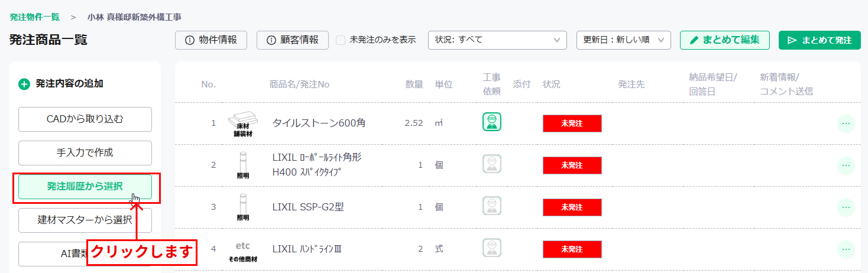Click the product name タイルストーン600角

tap(319, 123)
